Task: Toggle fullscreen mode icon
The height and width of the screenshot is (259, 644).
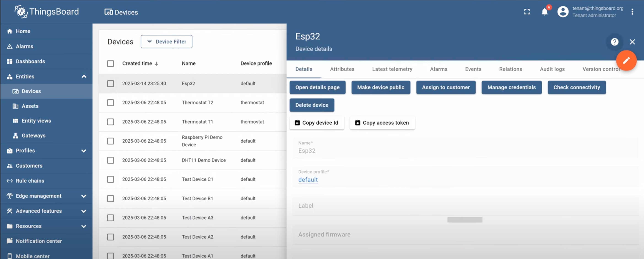Action: coord(527,12)
